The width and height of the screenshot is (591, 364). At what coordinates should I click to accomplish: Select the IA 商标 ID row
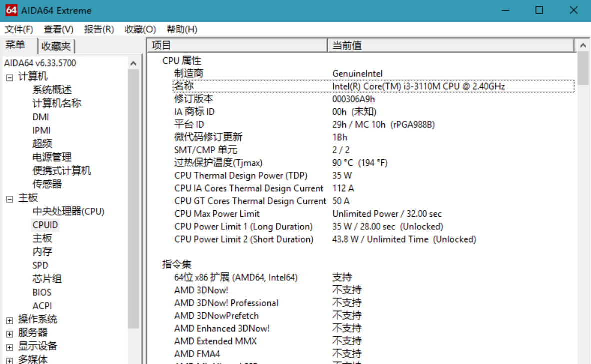coord(374,112)
